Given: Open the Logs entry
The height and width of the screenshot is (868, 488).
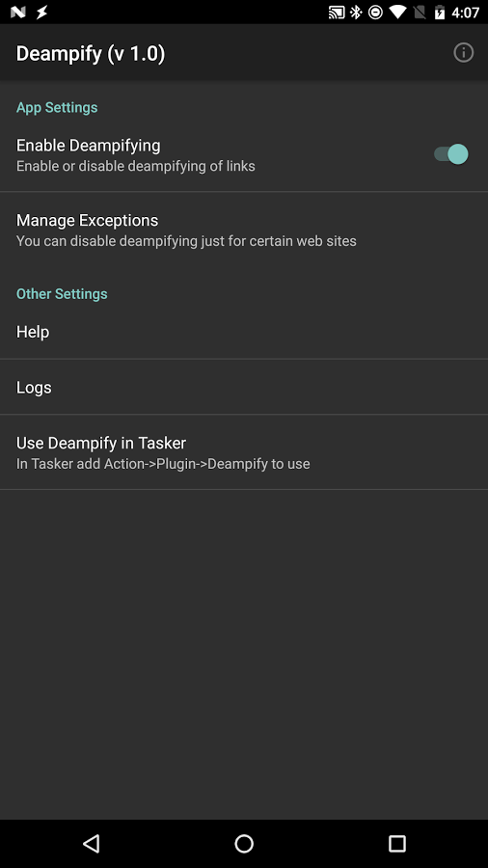Looking at the screenshot, I should (x=244, y=387).
